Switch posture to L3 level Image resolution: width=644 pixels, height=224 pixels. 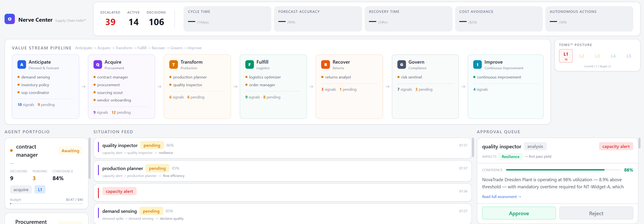coord(597,56)
